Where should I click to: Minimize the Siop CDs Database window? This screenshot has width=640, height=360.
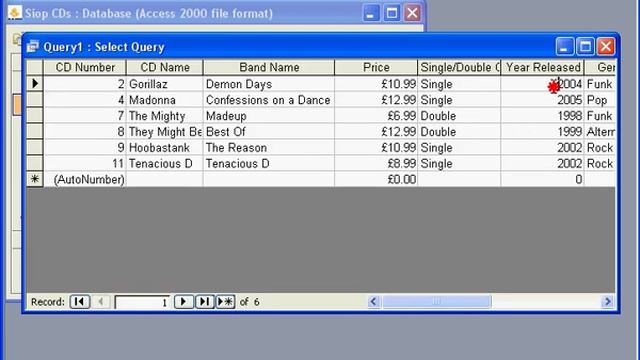[371, 13]
